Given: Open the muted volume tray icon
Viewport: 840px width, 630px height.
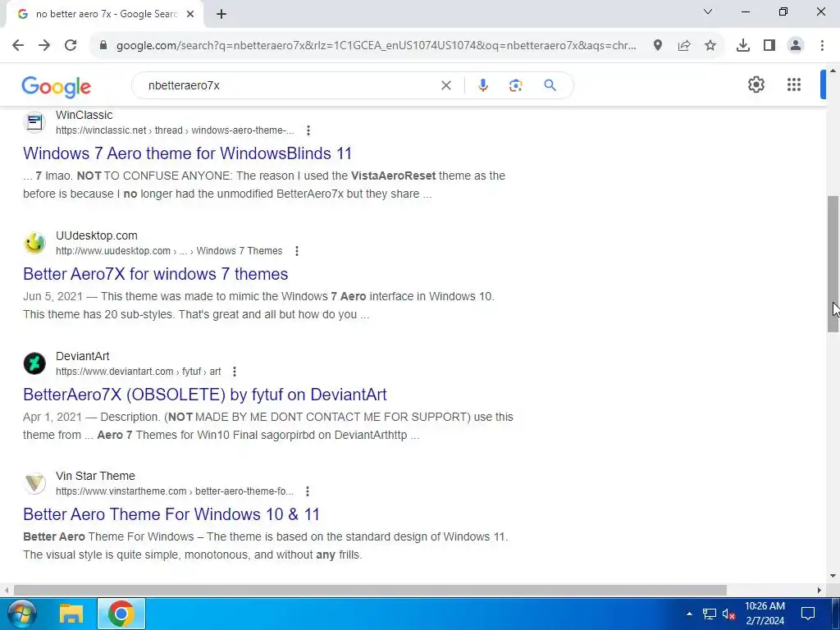Looking at the screenshot, I should point(728,614).
